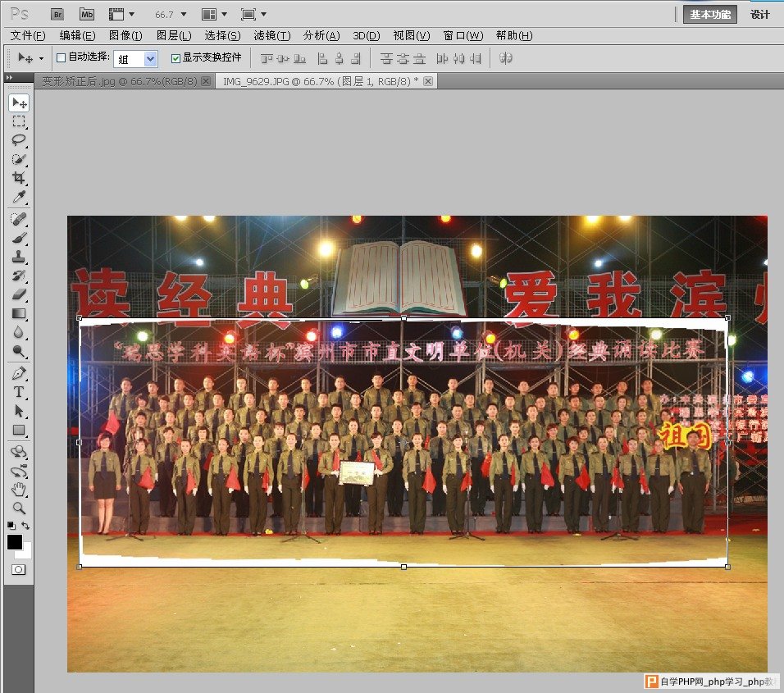
Task: Expand the collapsed toolbox panel arrows
Action: coord(9,77)
